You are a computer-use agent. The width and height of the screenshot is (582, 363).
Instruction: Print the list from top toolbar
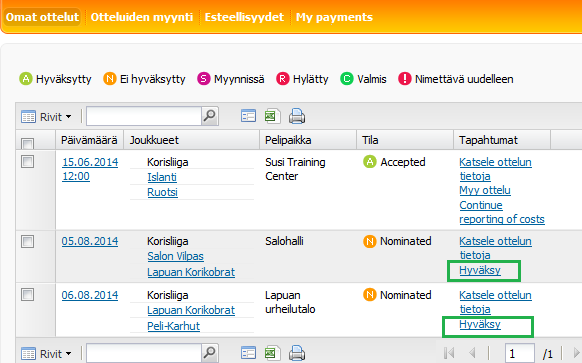tap(297, 116)
